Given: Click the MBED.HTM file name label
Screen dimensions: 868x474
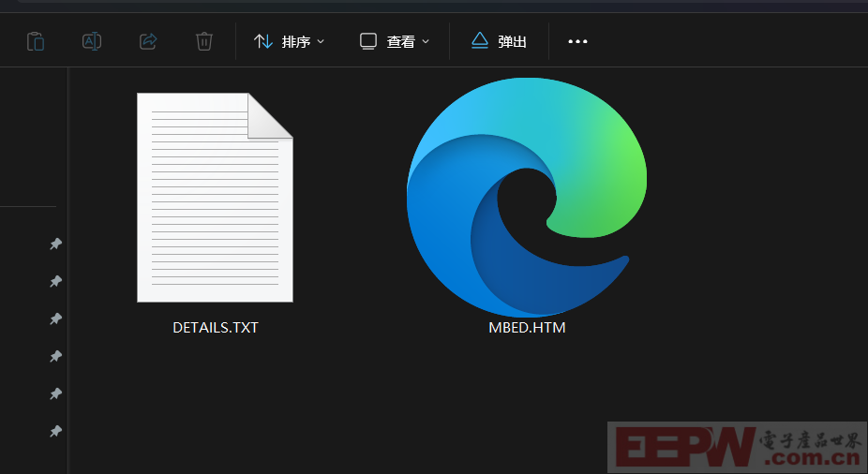Looking at the screenshot, I should click(527, 328).
